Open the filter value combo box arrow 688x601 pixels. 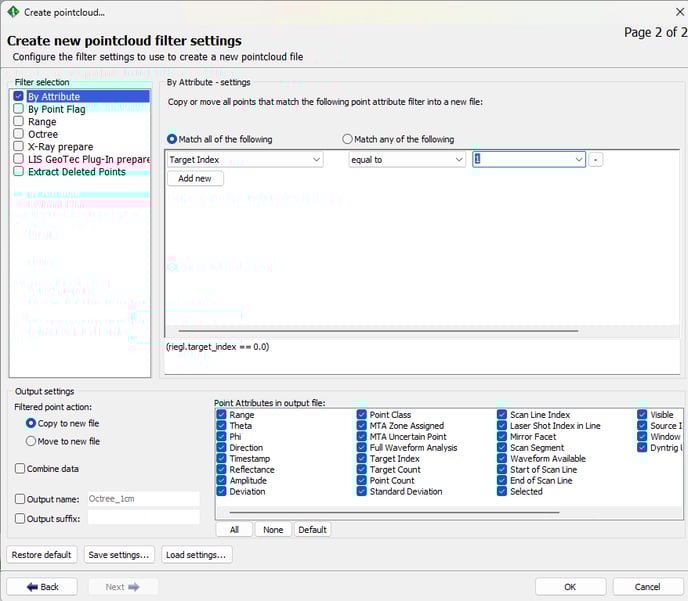pos(578,159)
